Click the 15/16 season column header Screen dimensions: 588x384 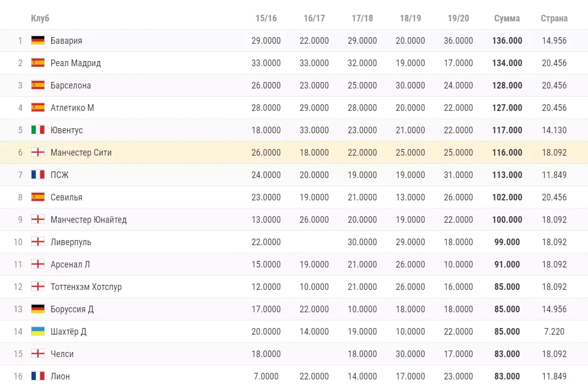pyautogui.click(x=266, y=18)
